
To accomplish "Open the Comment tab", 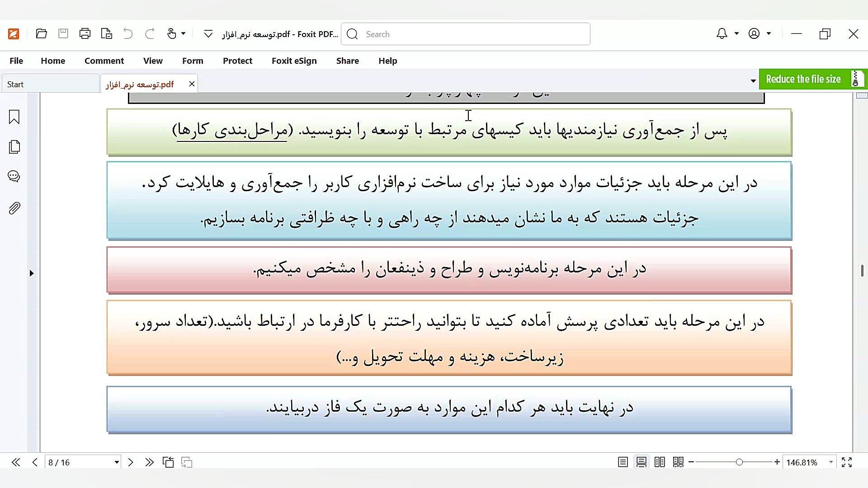I will click(x=104, y=61).
